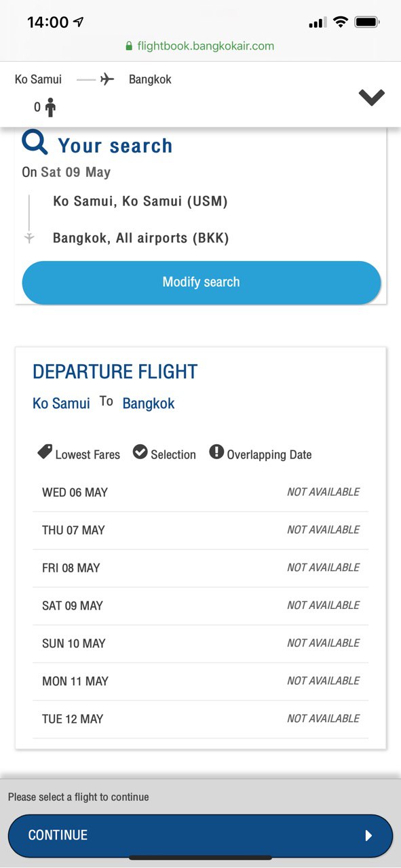Image resolution: width=401 pixels, height=868 pixels.
Task: Tap the green lock icon in address bar
Action: pyautogui.click(x=129, y=46)
